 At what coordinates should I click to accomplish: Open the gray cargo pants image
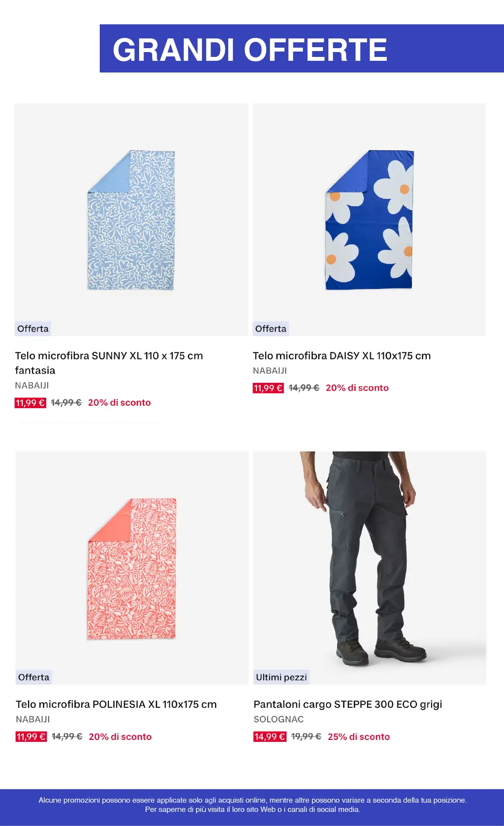(x=370, y=559)
